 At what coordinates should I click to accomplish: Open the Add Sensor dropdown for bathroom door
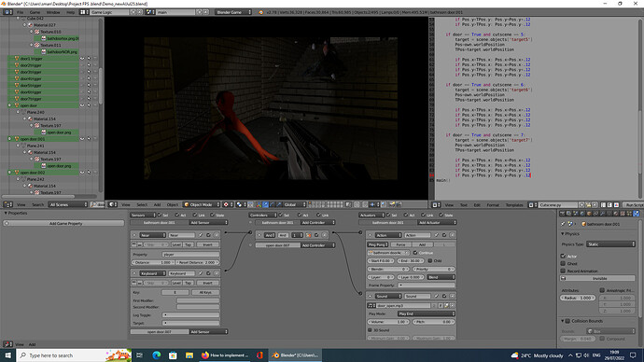(208, 222)
